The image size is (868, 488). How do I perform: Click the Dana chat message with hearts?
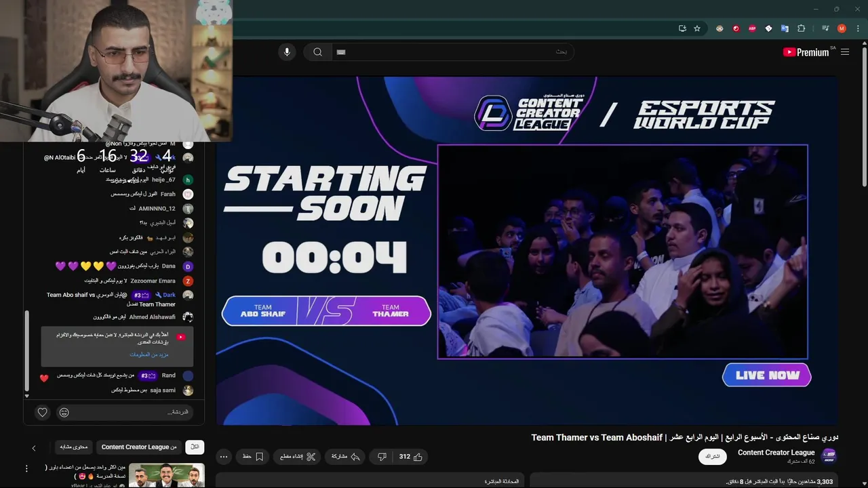pos(125,266)
